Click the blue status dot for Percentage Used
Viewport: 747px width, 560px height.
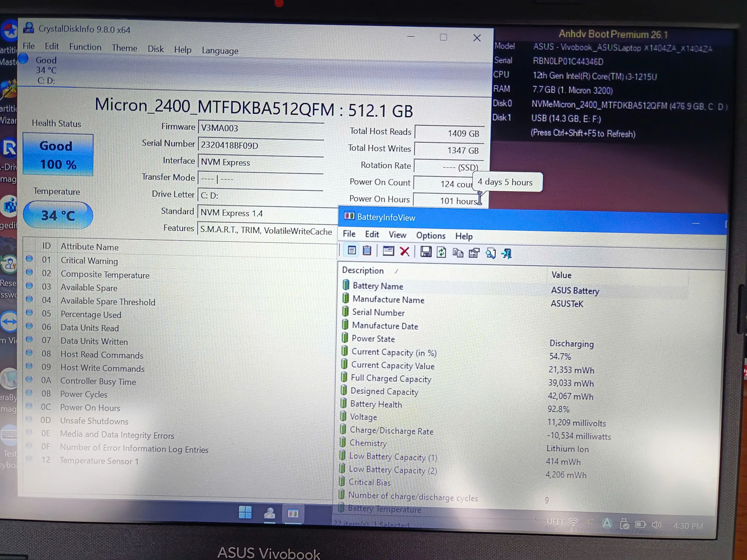point(29,312)
